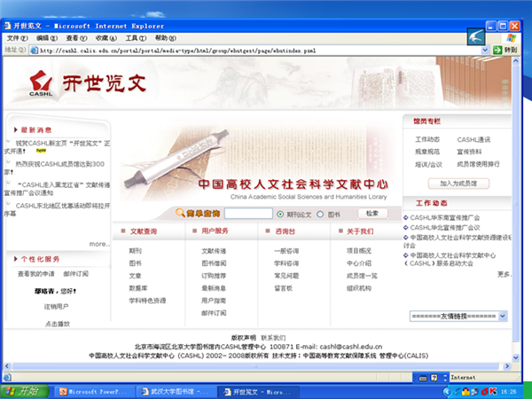This screenshot has height=399, width=532.
Task: Open the 成员馆一览 link
Action: tap(362, 276)
